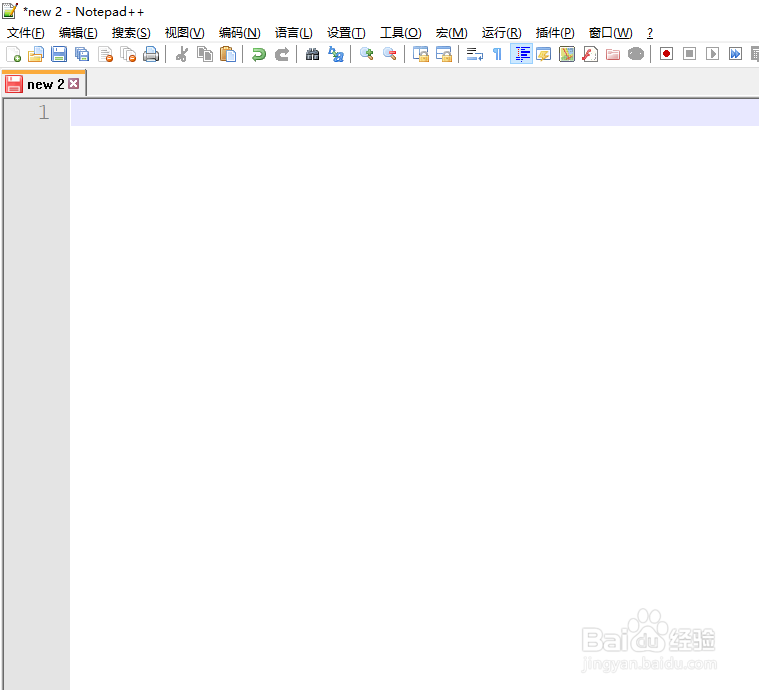
Task: Open the 插件(P) menu
Action: point(555,32)
